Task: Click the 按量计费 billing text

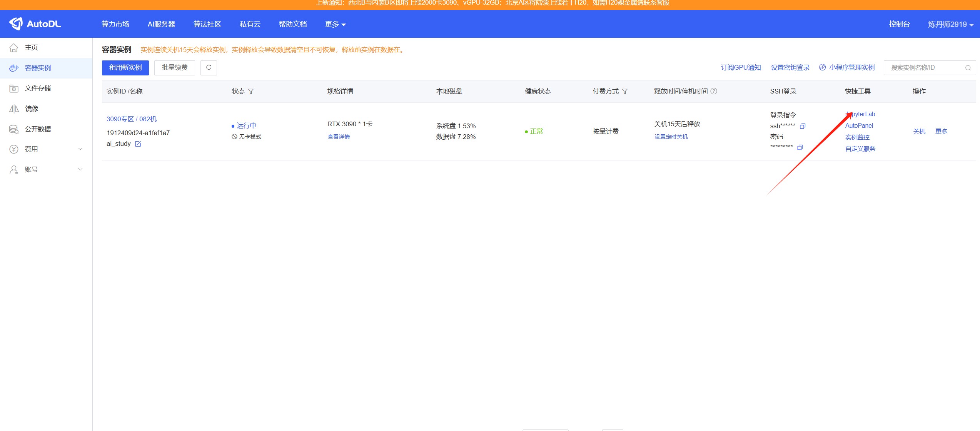Action: tap(606, 132)
